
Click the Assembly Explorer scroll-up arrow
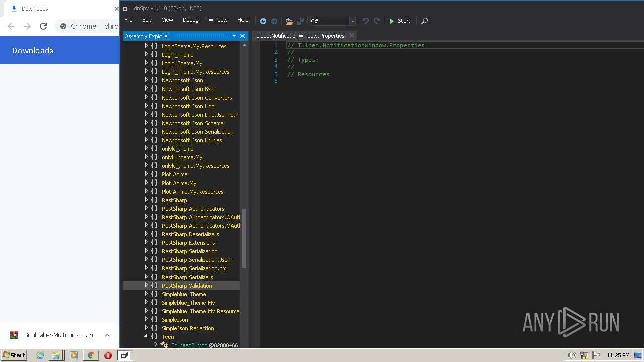[x=244, y=45]
